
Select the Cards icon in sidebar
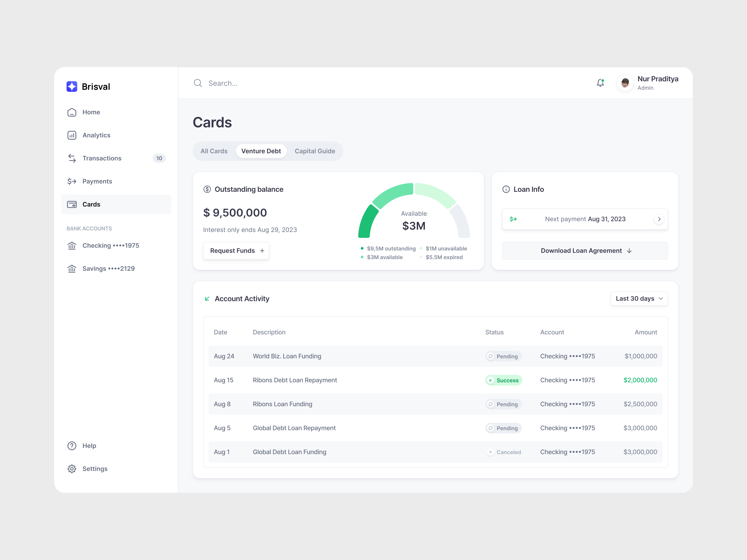tap(72, 204)
